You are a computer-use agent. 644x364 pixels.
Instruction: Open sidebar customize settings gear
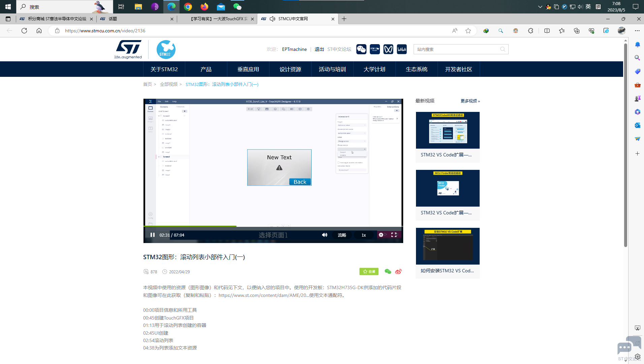coord(638,357)
